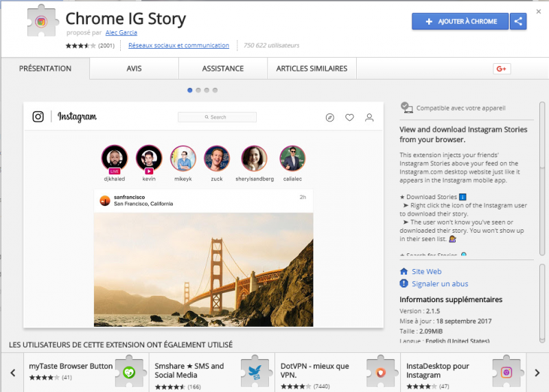Open the Signaler un abus link
549x392 pixels.
coord(440,284)
